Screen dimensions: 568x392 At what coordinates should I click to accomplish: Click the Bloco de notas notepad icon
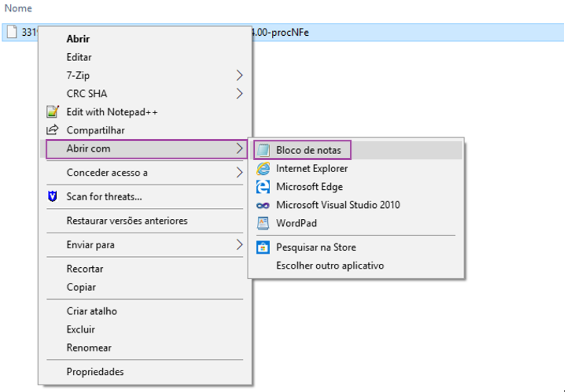263,150
